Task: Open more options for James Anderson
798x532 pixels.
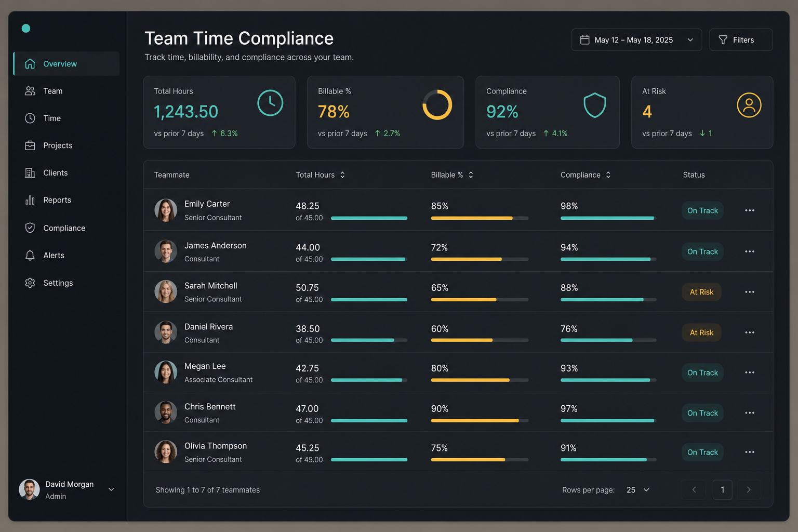Action: [750, 251]
